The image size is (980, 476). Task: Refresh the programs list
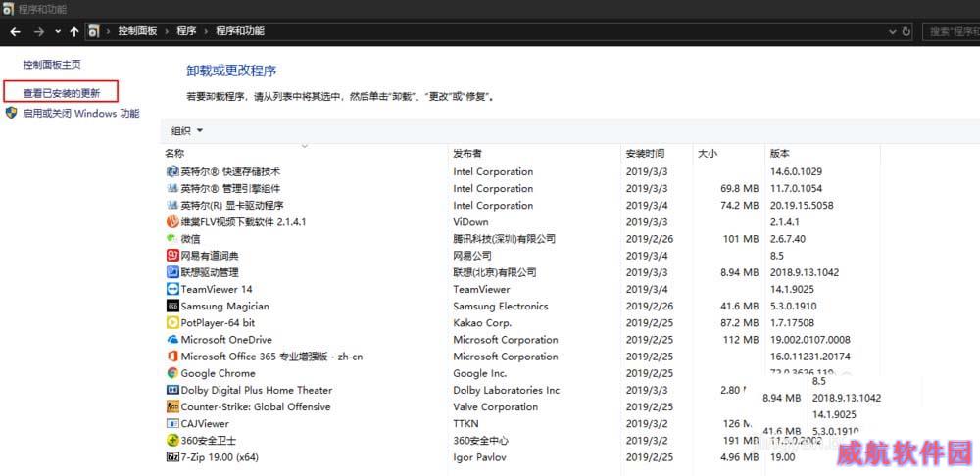pos(906,32)
